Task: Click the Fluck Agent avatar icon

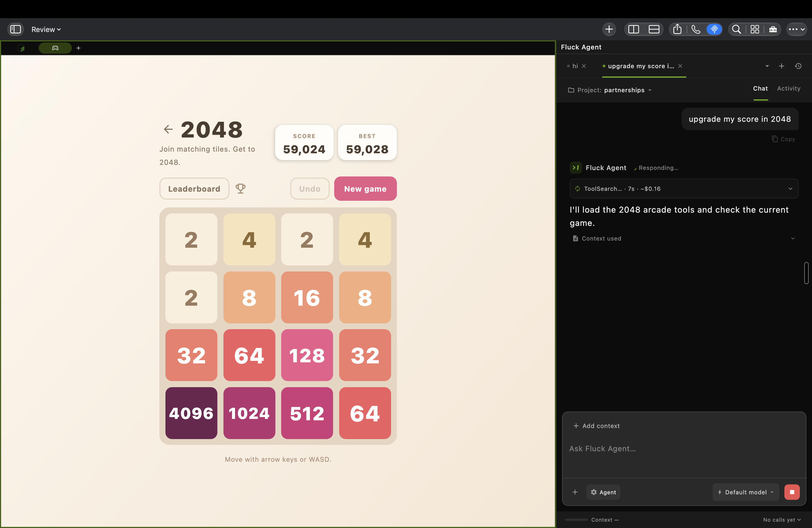Action: pos(576,168)
